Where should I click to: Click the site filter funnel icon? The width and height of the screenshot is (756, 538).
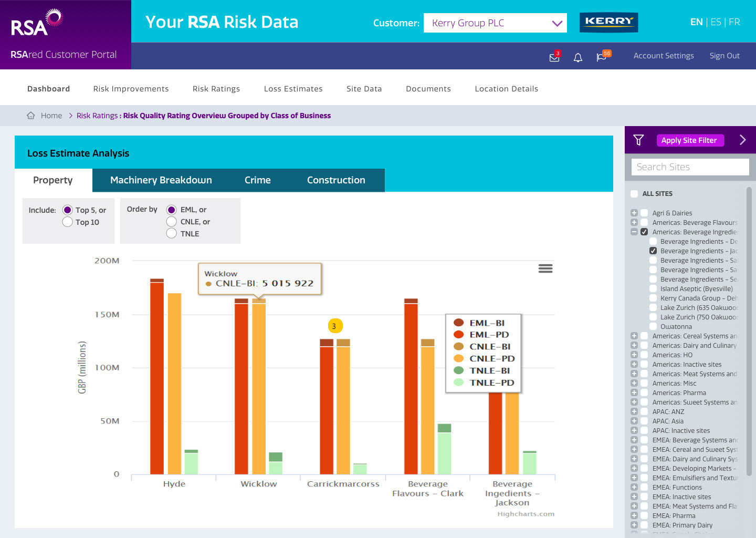click(x=638, y=140)
